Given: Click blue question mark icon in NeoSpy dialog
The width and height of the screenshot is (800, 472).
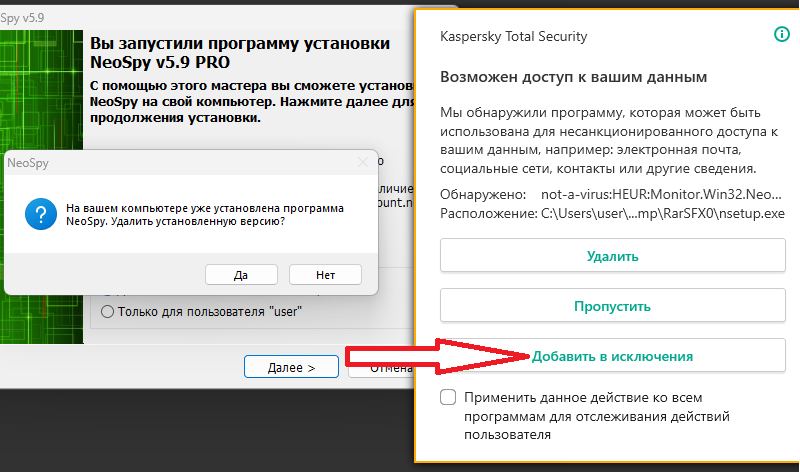Looking at the screenshot, I should [x=41, y=214].
